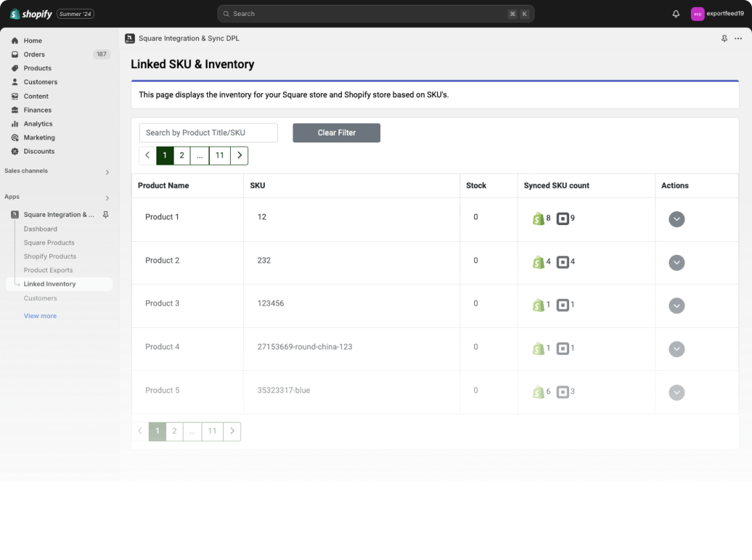Open the notification bell

point(675,13)
